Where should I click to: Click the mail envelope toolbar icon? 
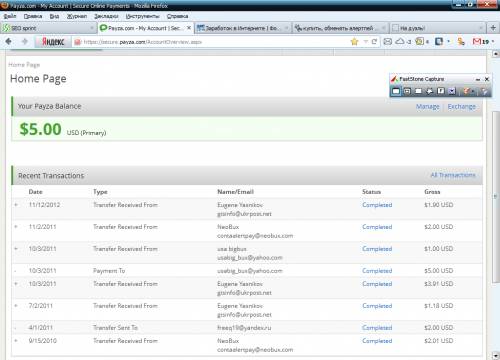(x=387, y=42)
